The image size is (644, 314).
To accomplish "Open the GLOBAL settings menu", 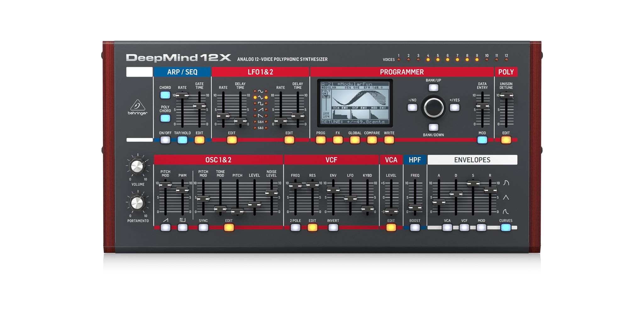I will click(355, 140).
